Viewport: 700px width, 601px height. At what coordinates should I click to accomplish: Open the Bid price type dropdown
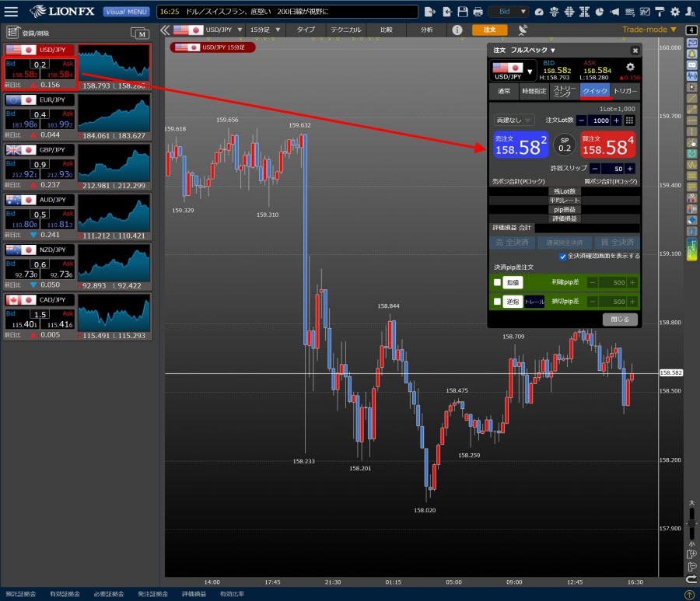click(509, 12)
